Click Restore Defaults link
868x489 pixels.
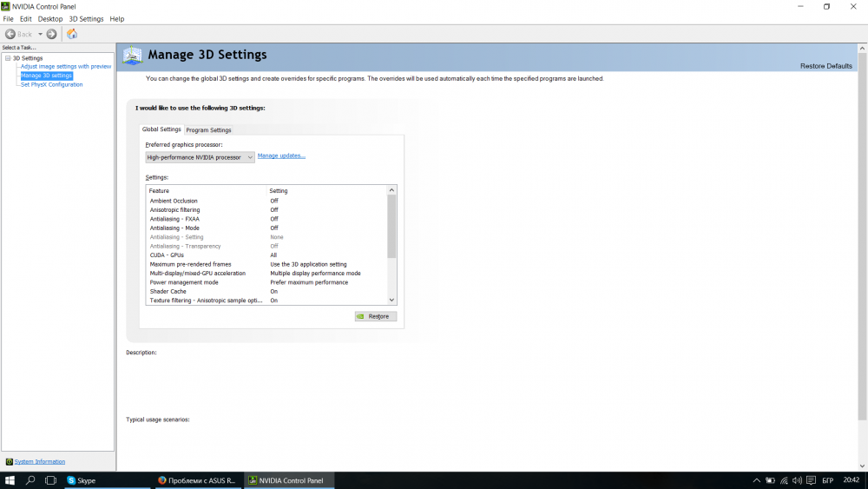(826, 66)
